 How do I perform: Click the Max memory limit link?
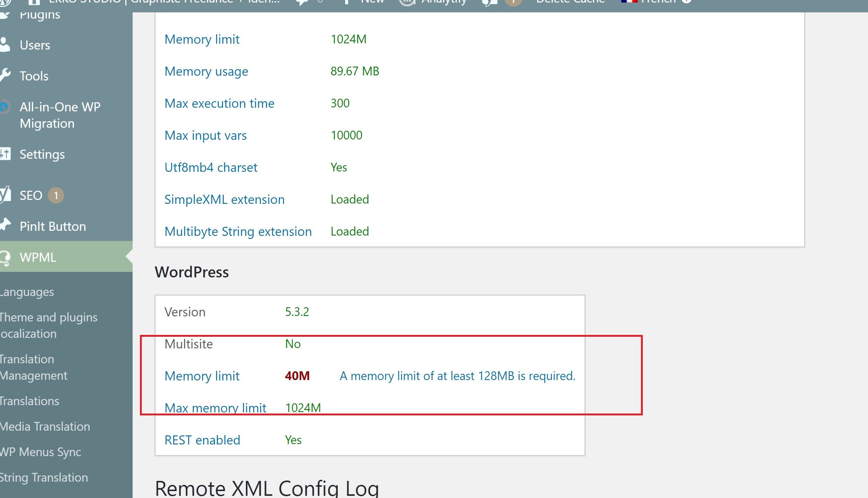(x=215, y=408)
